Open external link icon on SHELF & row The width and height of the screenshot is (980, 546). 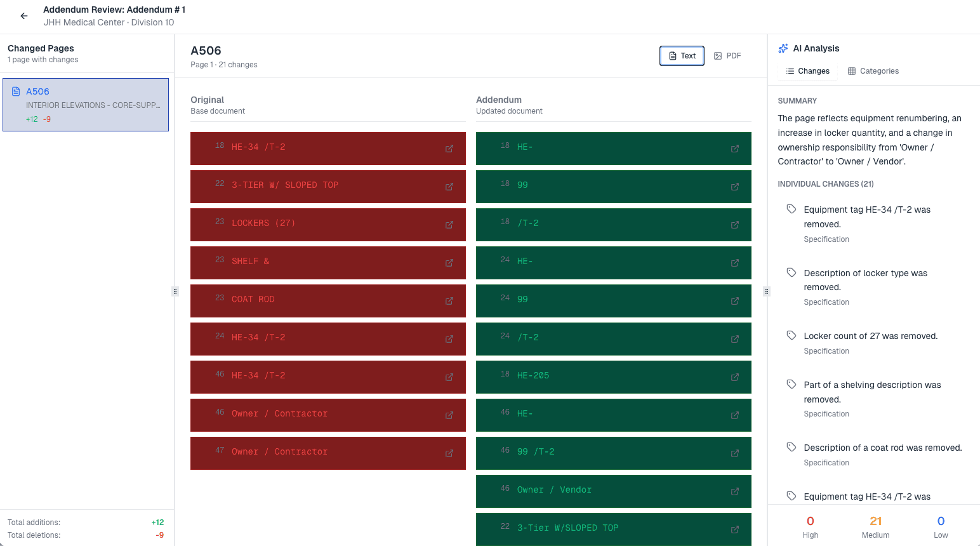[x=449, y=263]
